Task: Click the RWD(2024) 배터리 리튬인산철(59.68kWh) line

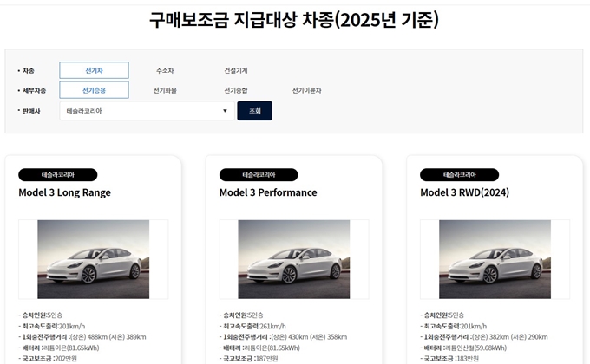Action: 464,348
